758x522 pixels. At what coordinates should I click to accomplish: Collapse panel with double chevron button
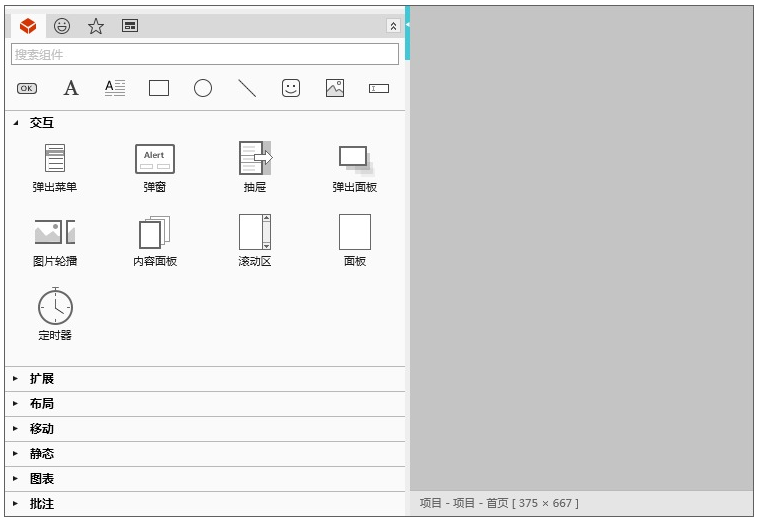(x=394, y=26)
